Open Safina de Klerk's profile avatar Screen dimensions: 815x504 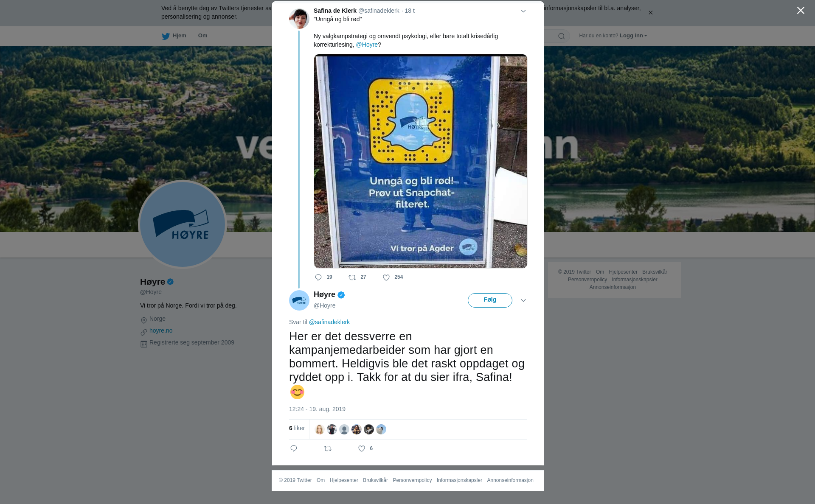[299, 18]
